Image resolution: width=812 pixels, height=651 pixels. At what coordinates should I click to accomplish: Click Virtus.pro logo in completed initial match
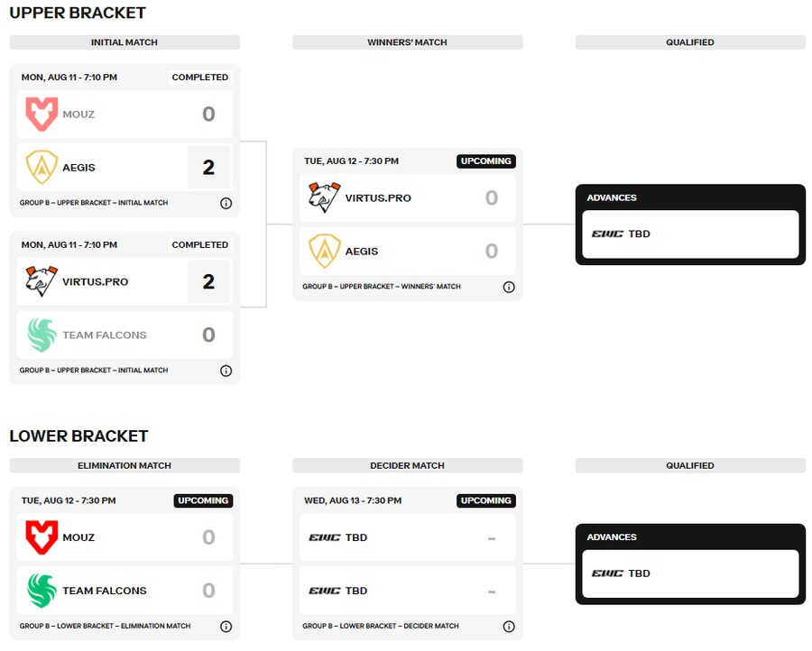[42, 281]
